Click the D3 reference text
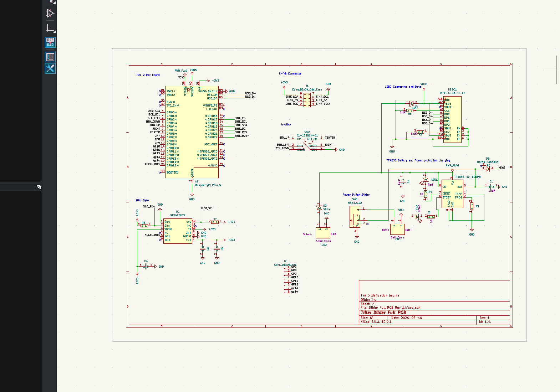Image resolution: width=560 pixels, height=392 pixels. 488,159
